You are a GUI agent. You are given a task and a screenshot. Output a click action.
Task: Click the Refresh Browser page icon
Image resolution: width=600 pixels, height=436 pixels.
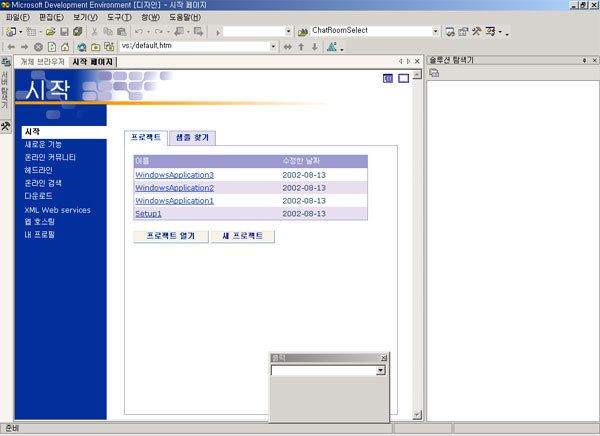coord(52,47)
